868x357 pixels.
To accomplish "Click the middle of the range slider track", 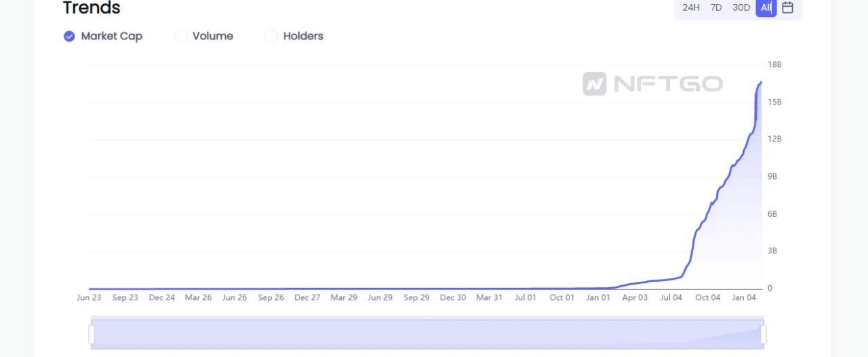I will 427,334.
